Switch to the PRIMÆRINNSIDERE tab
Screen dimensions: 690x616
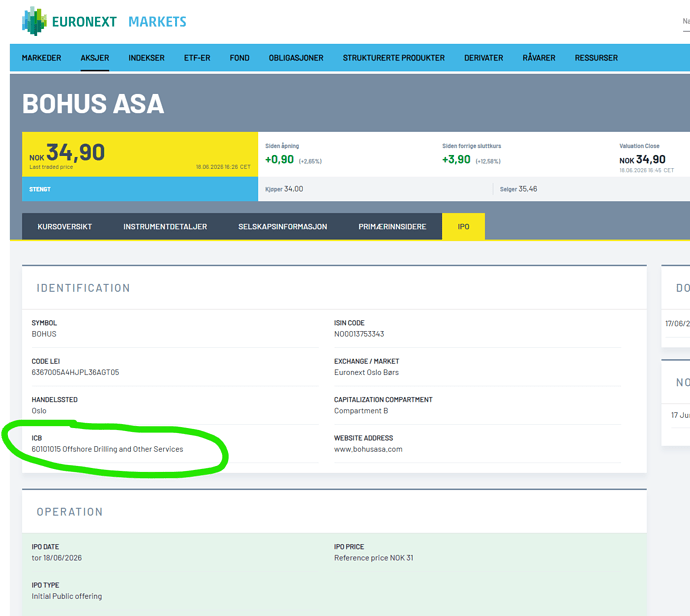[392, 227]
